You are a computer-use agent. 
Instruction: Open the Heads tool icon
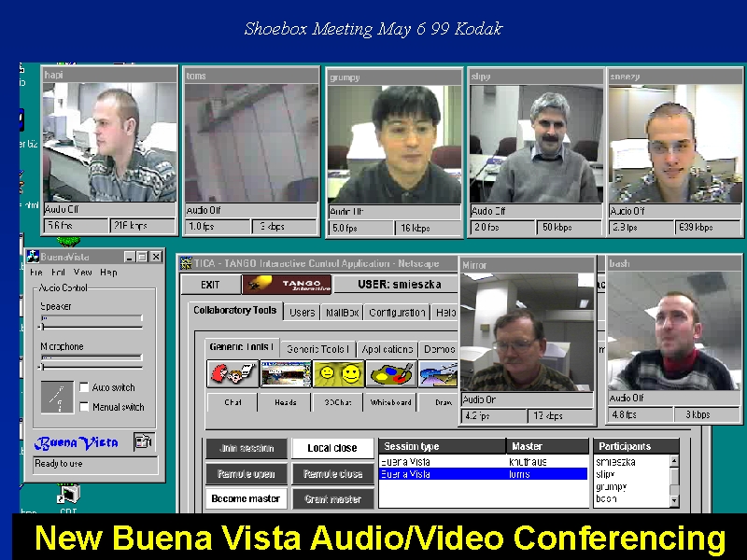coord(286,374)
